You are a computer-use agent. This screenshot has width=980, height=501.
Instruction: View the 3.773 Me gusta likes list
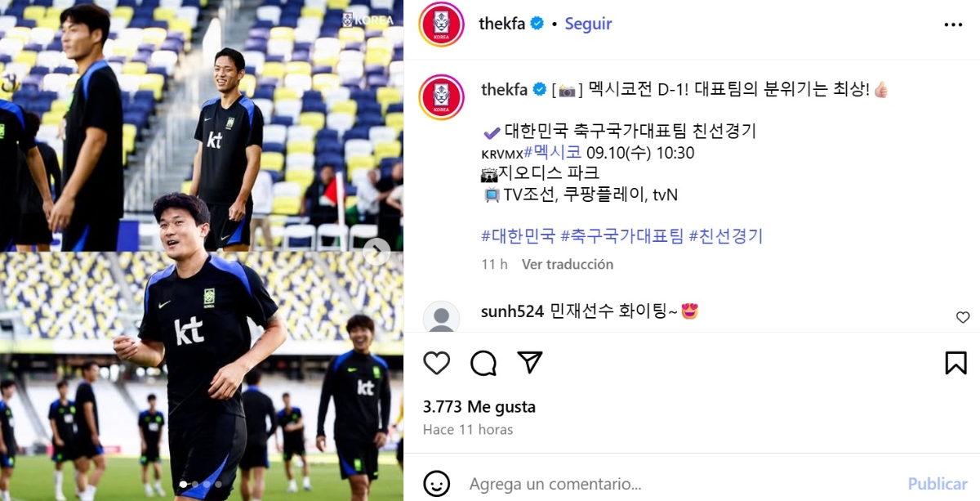tap(479, 406)
